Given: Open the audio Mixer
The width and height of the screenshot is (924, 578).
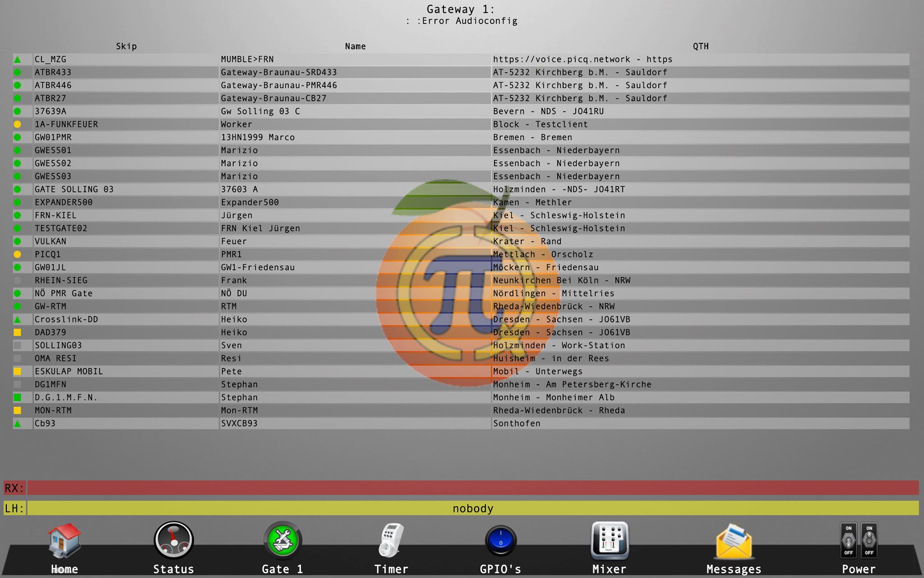Looking at the screenshot, I should [x=610, y=548].
